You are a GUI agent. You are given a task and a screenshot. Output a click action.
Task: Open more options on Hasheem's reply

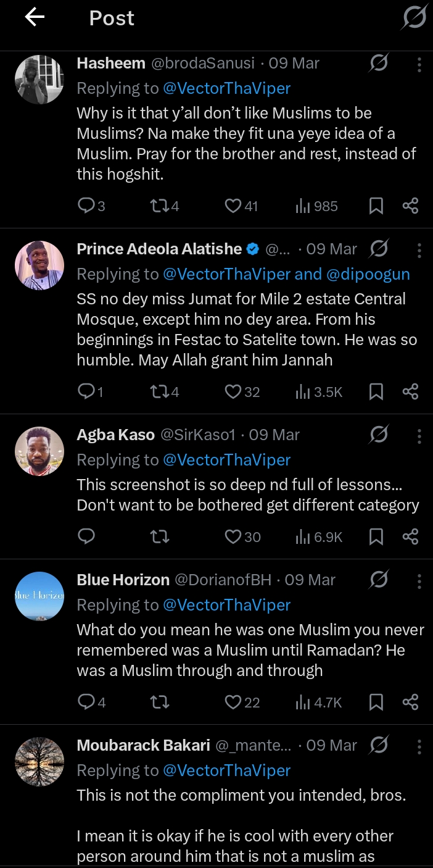(419, 64)
